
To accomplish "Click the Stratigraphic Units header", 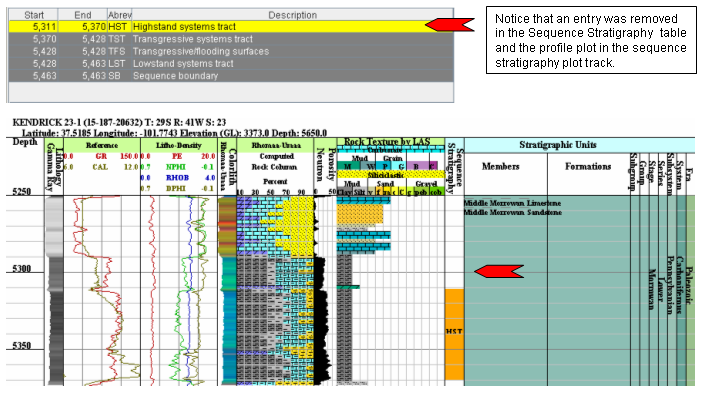I will click(558, 145).
